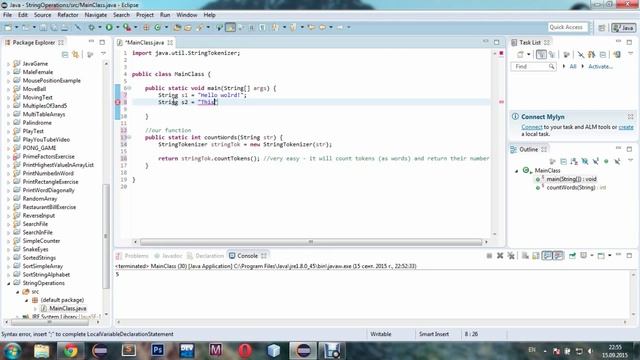Viewport: 640px width, 360px height.
Task: Click Connect link in Mylyn panel
Action: 532,127
